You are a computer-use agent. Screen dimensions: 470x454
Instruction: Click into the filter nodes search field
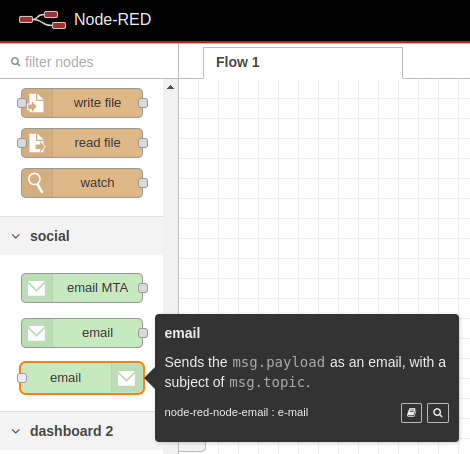point(89,62)
